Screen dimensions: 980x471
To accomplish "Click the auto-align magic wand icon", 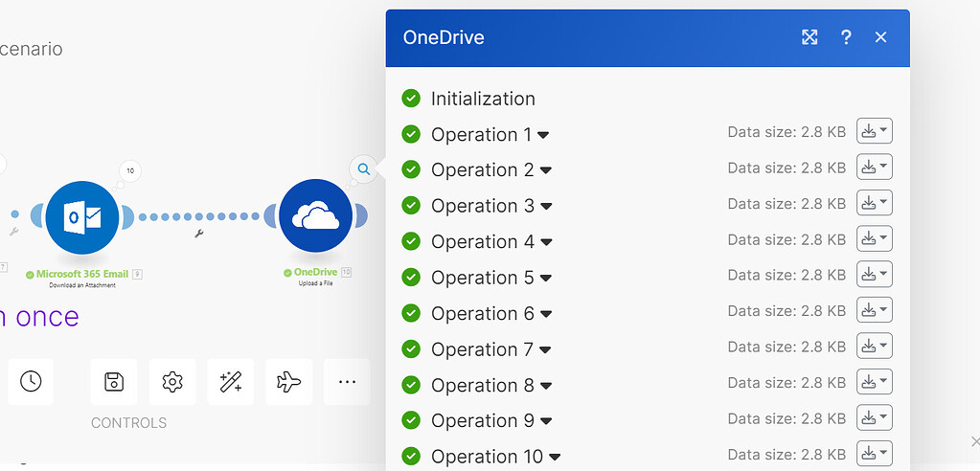I will pyautogui.click(x=231, y=382).
